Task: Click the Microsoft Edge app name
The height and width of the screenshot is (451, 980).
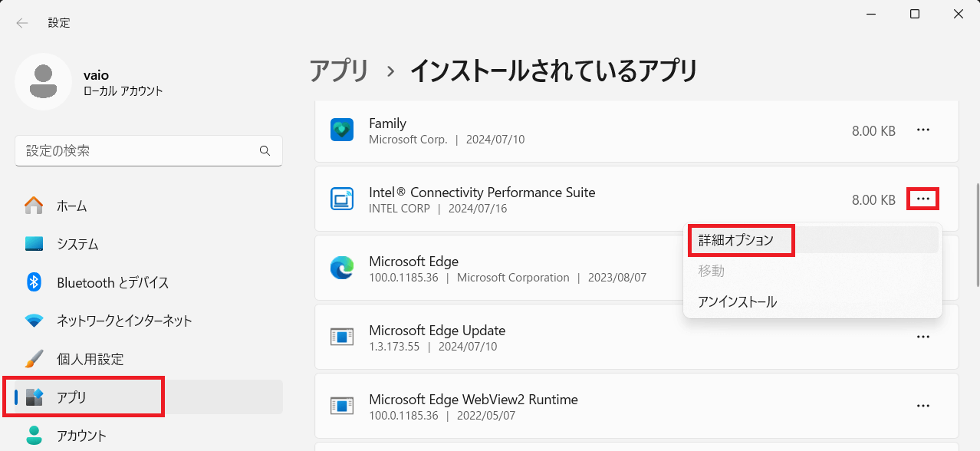Action: click(x=413, y=262)
